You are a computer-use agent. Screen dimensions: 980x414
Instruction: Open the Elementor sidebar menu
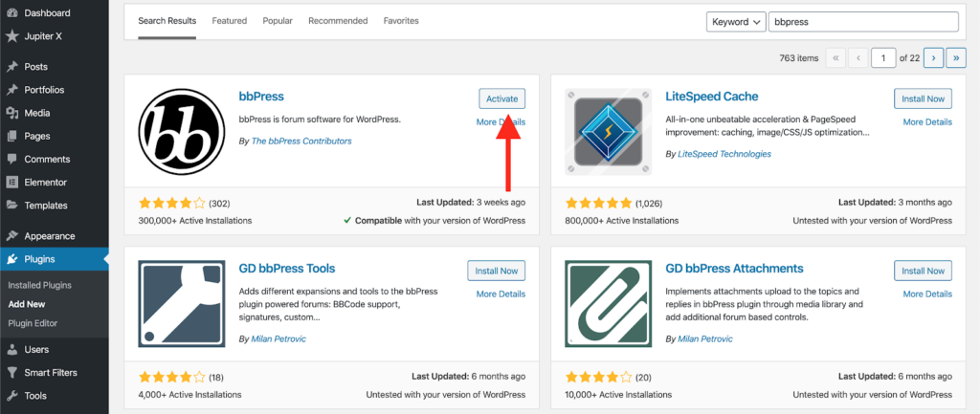[x=45, y=182]
